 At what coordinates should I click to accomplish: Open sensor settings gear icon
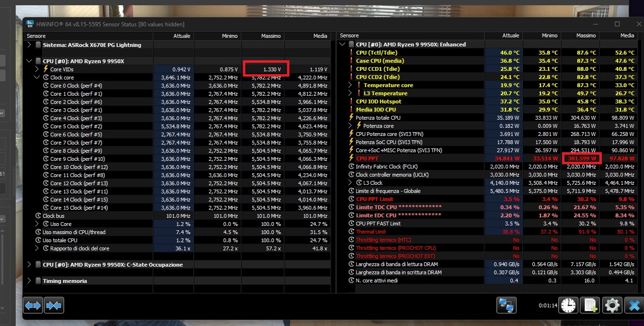tap(612, 305)
